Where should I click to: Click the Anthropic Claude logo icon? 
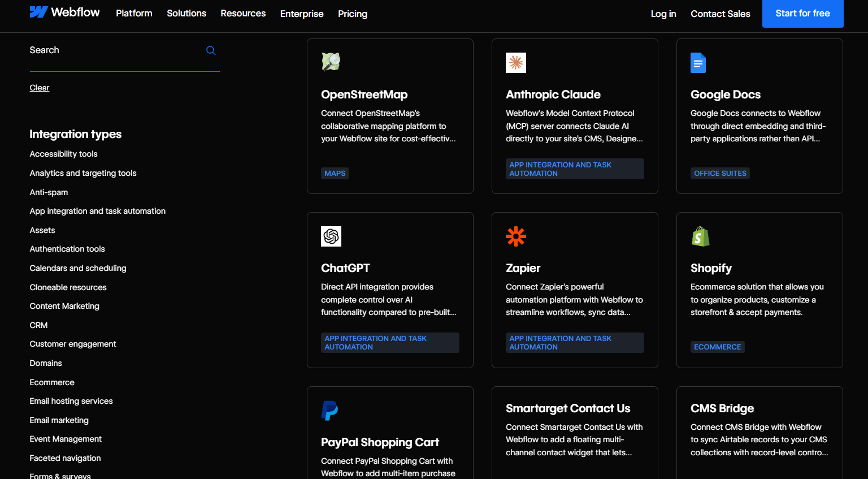point(515,62)
